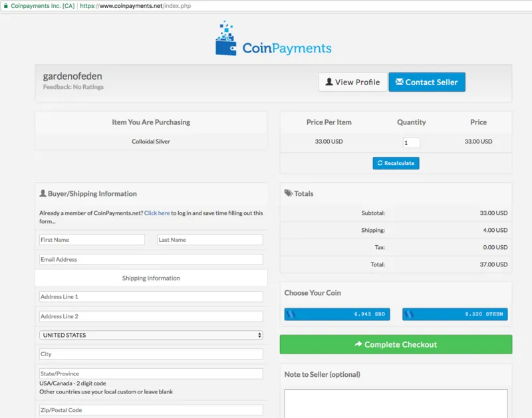This screenshot has height=418, width=532.
Task: Focus the First Name field
Action: [x=92, y=240]
